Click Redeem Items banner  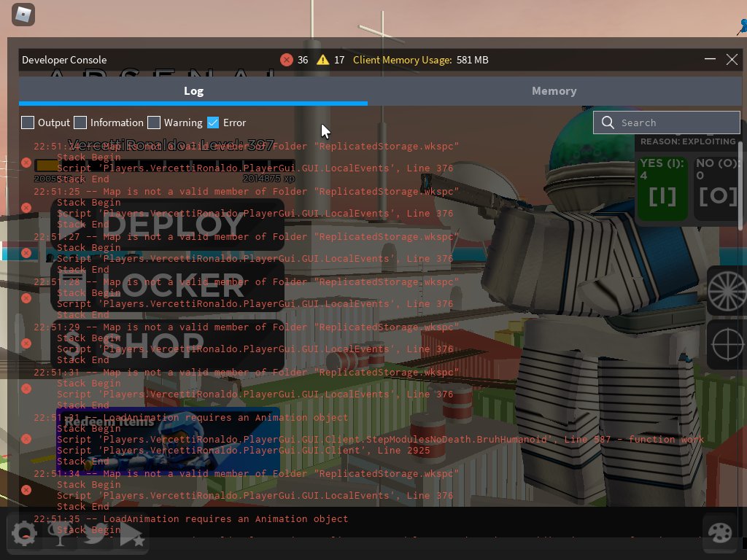[x=167, y=441]
